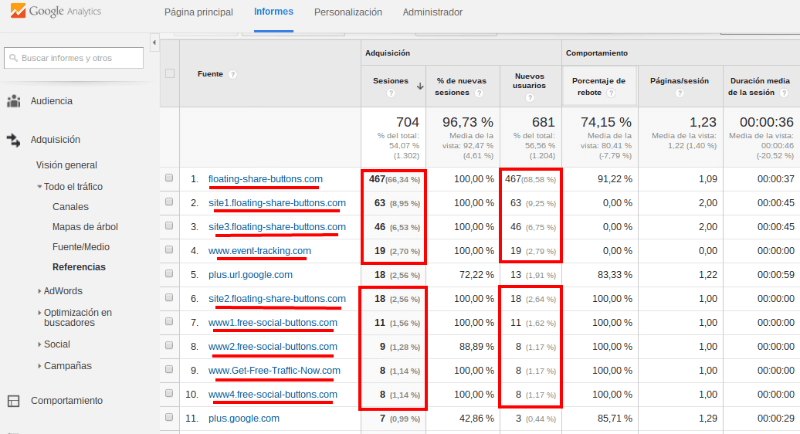Open site1.floating-share-buttons.com link
The image size is (800, 434).
click(277, 203)
